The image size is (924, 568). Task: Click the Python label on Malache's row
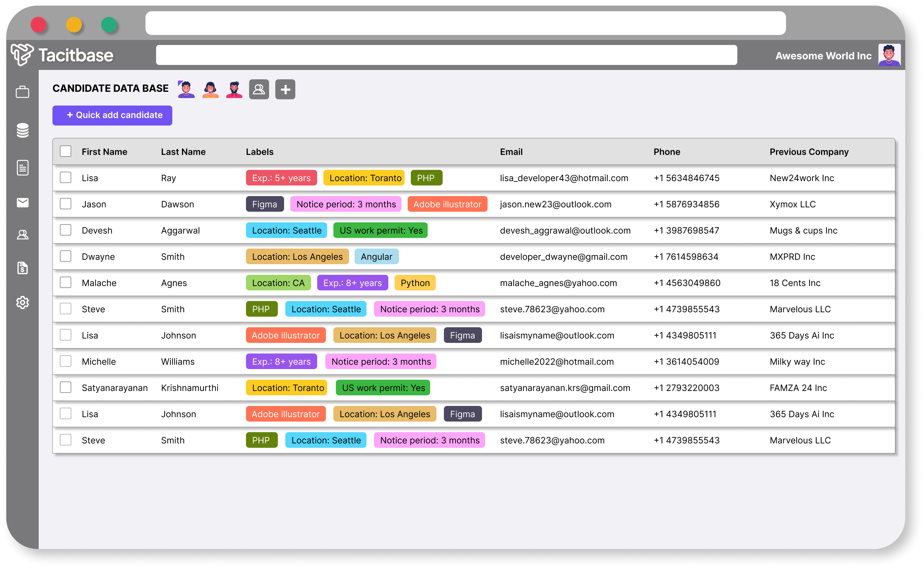(x=415, y=283)
